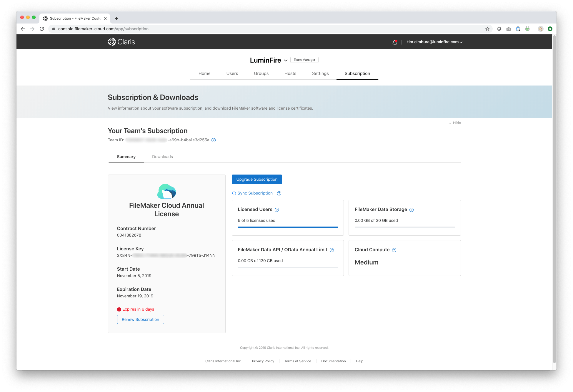This screenshot has width=573, height=392.
Task: Click the Sync Subscription link
Action: 255,193
